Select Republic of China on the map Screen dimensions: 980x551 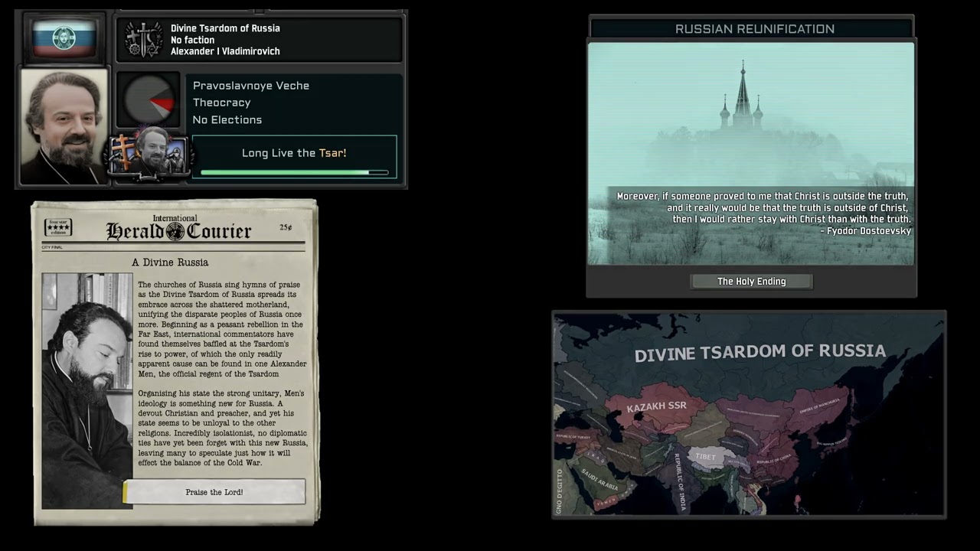[774, 458]
